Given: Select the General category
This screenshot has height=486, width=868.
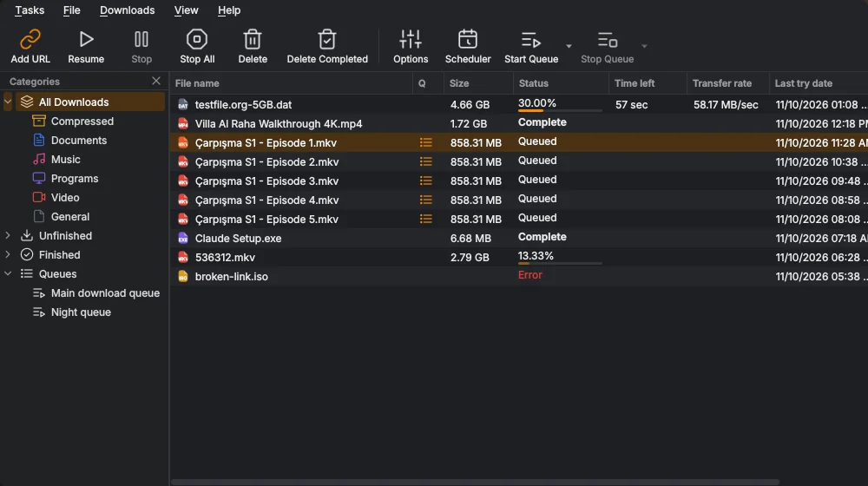Looking at the screenshot, I should coord(69,216).
